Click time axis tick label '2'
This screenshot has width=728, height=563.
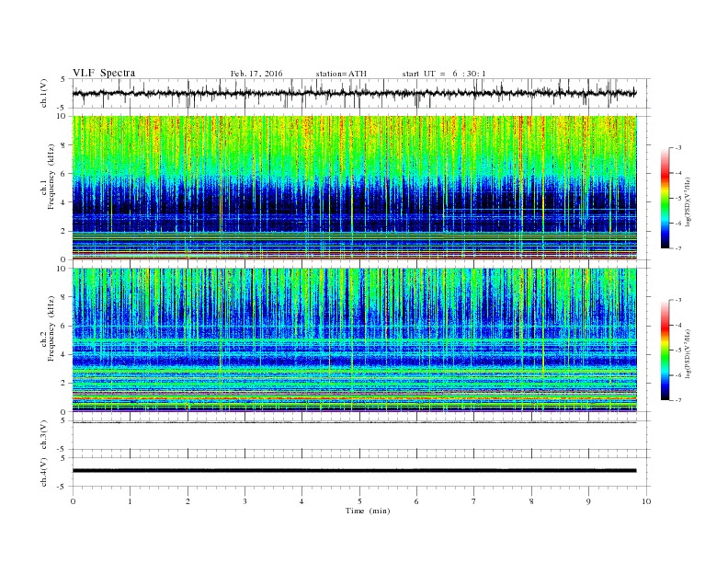pyautogui.click(x=188, y=501)
